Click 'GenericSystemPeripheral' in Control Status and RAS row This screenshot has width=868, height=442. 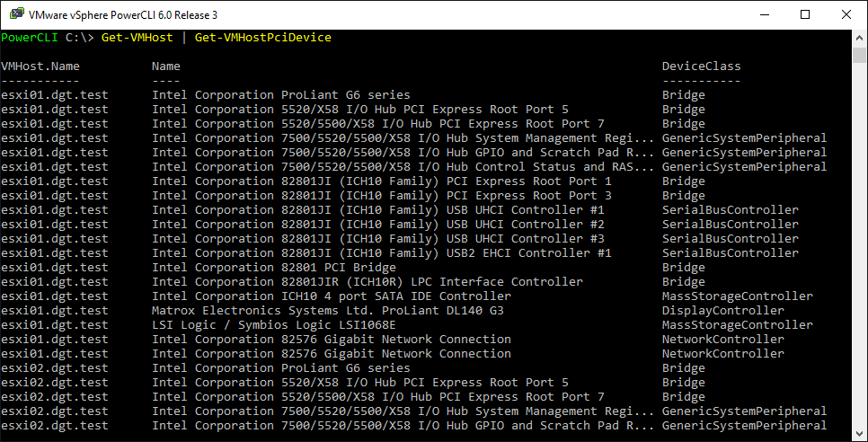point(745,167)
